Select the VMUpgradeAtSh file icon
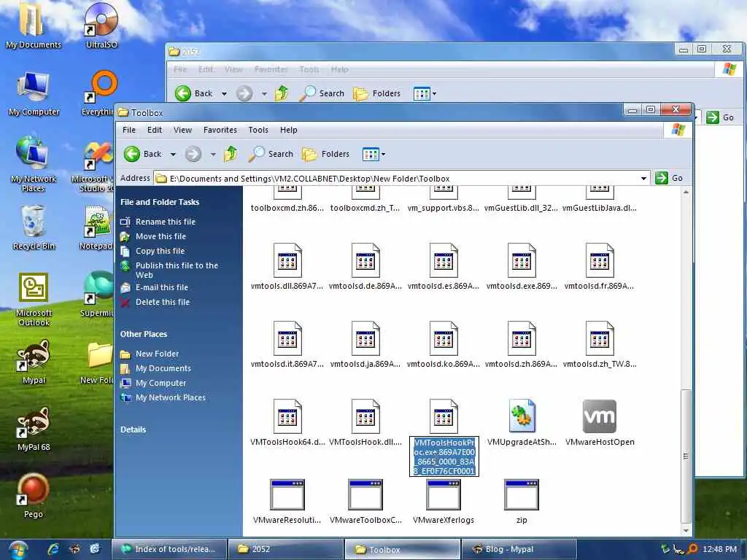Screen dimensions: 747x560 (522, 416)
